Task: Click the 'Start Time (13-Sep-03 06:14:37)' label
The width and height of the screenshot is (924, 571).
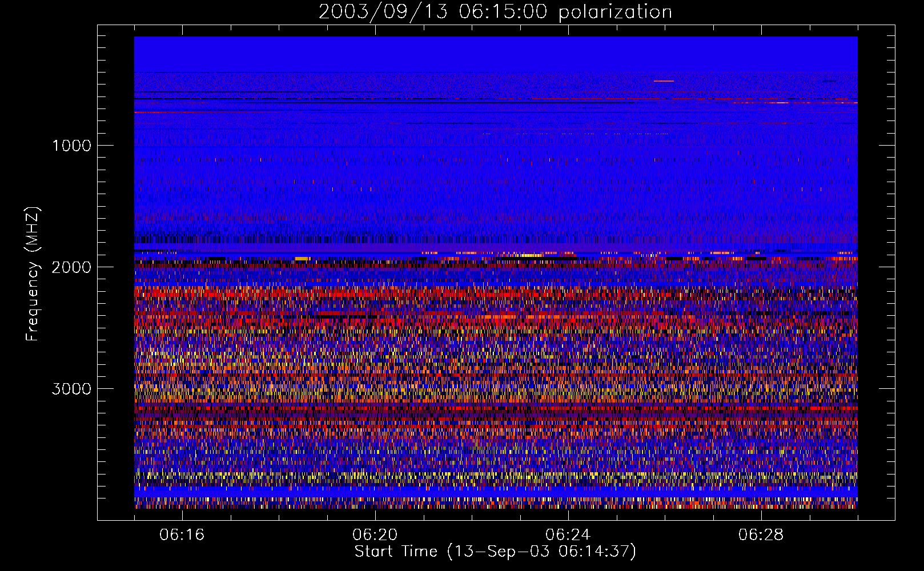Action: pyautogui.click(x=495, y=552)
